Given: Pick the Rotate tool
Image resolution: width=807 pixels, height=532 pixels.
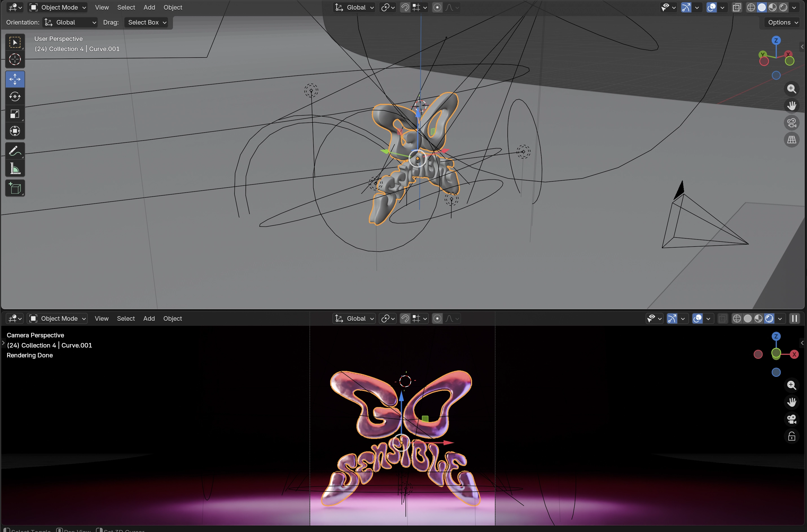Looking at the screenshot, I should tap(15, 97).
